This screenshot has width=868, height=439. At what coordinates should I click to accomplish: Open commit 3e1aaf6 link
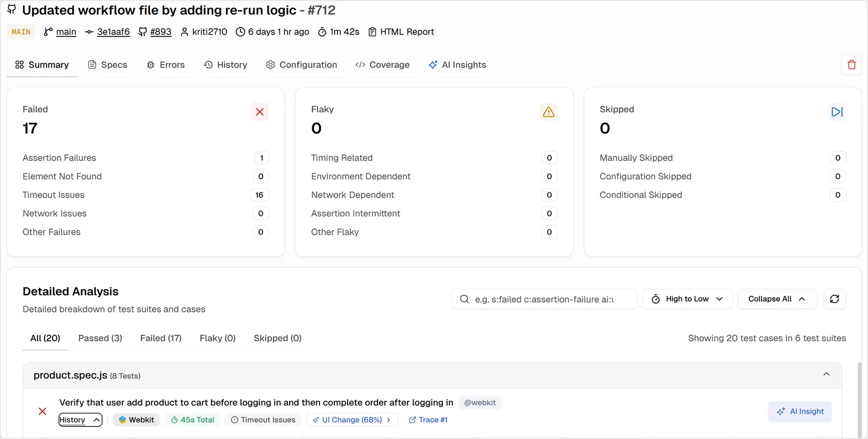pyautogui.click(x=113, y=32)
